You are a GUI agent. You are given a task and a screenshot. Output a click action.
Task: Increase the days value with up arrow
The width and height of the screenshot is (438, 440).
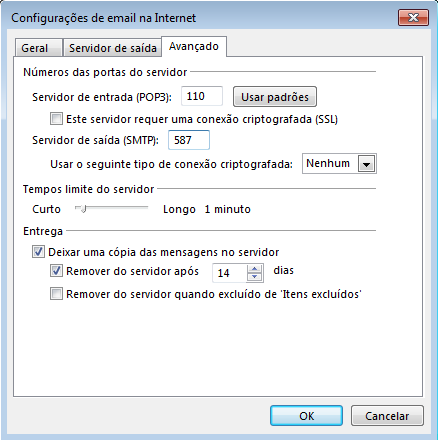pos(255,269)
